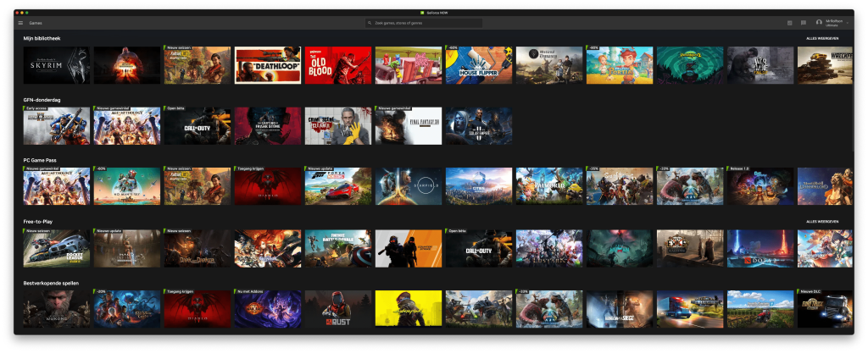The height and width of the screenshot is (353, 868).
Task: Open the Rainbow Six Siege tile
Action: [620, 309]
